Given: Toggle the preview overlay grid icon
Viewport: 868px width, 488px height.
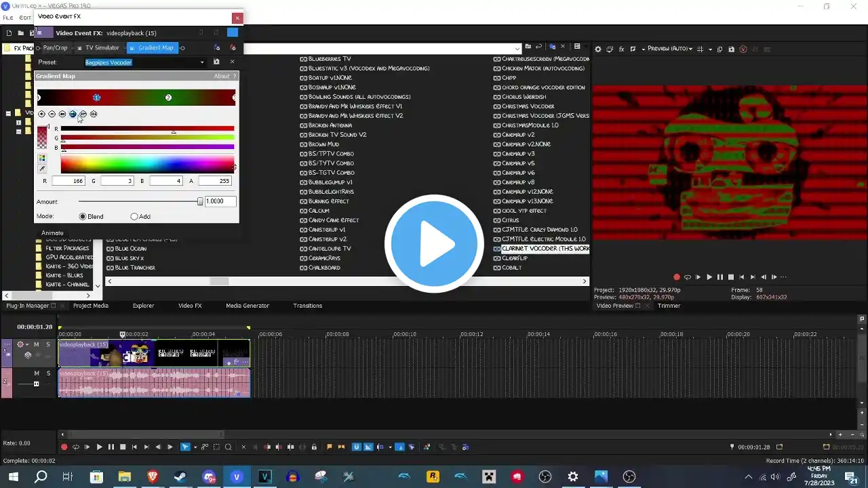Looking at the screenshot, I should pos(701,49).
